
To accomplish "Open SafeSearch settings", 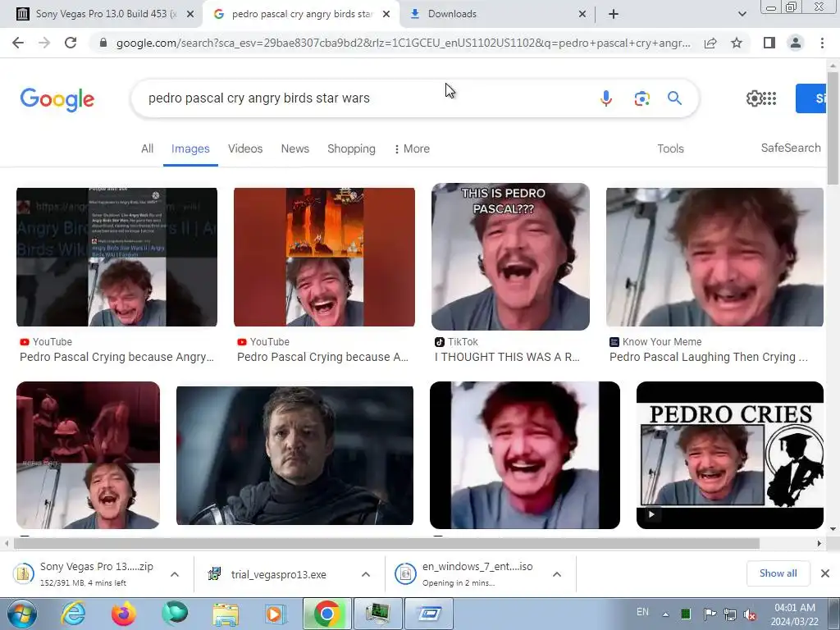I will [x=791, y=148].
